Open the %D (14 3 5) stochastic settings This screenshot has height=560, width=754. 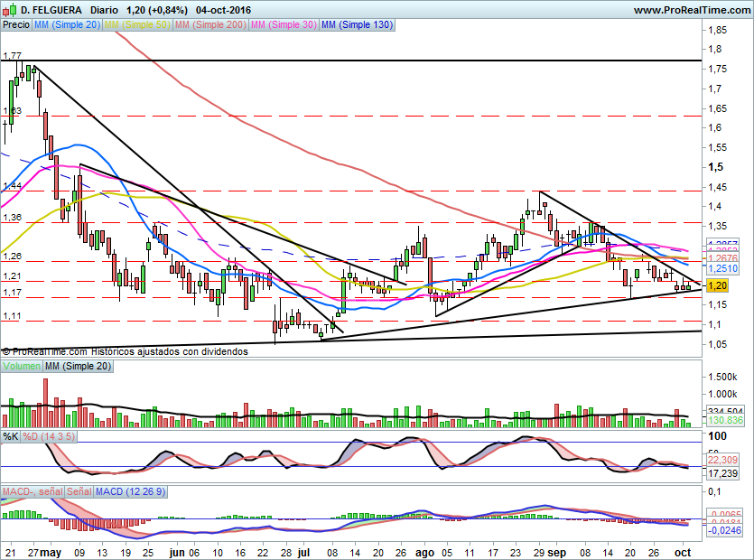pos(51,436)
